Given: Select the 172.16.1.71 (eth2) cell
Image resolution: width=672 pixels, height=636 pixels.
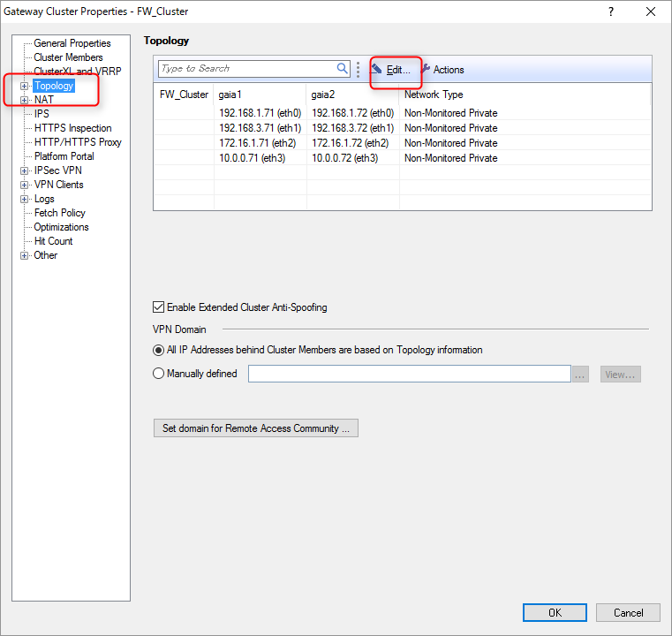Looking at the screenshot, I should coord(260,143).
